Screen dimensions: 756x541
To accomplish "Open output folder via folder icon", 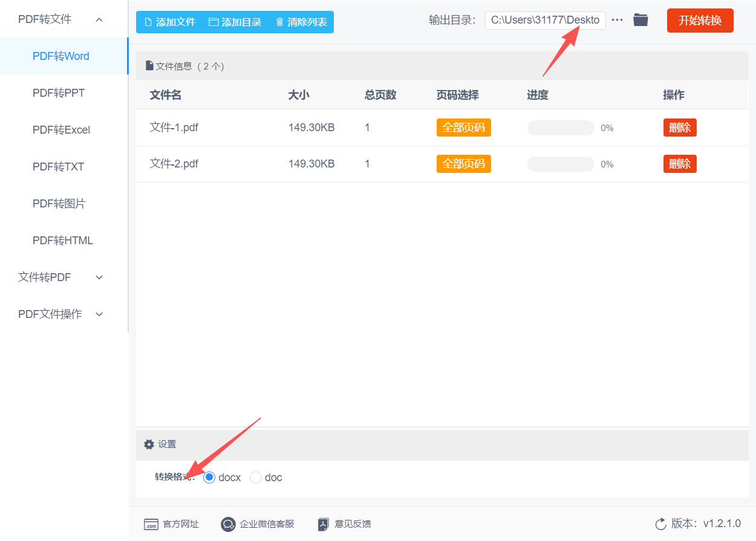I will point(640,20).
